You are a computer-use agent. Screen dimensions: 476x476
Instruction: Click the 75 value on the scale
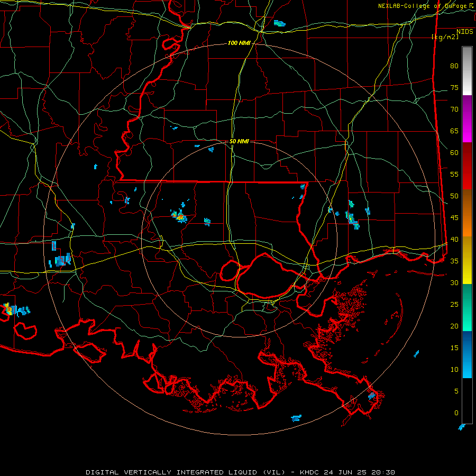[x=454, y=88]
